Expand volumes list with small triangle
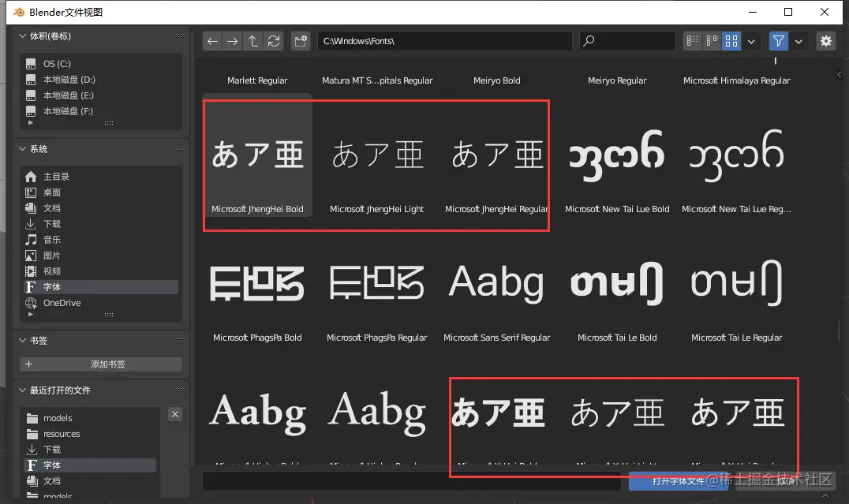This screenshot has width=849, height=504. (30, 122)
